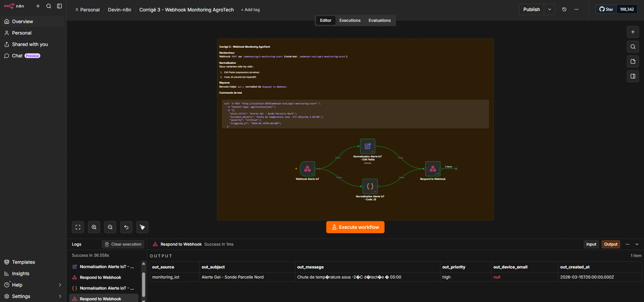
Task: Open the logs panel ellipsis menu
Action: pyautogui.click(x=628, y=244)
